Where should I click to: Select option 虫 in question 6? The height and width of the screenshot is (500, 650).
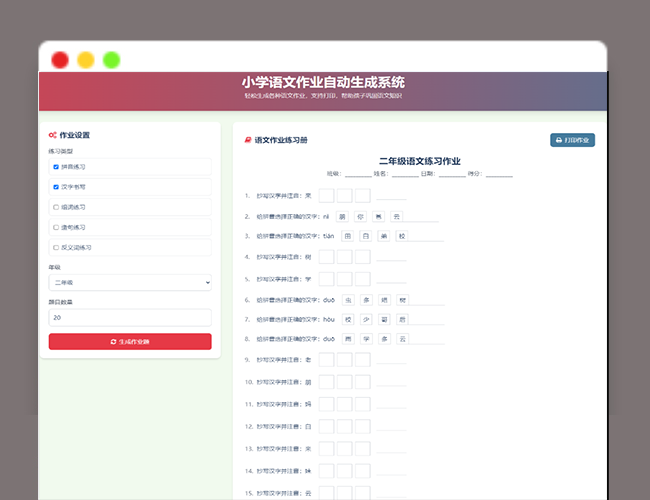click(348, 300)
